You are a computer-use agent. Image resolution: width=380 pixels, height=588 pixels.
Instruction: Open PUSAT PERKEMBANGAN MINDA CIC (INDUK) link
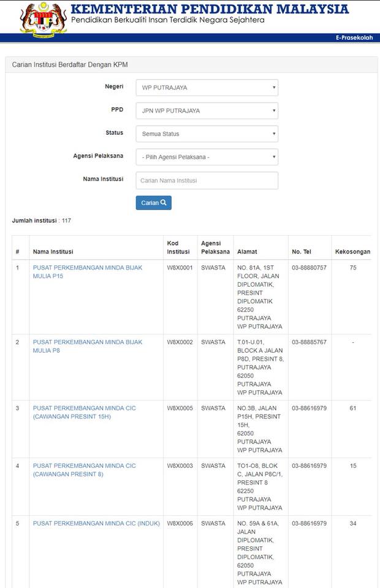96,523
